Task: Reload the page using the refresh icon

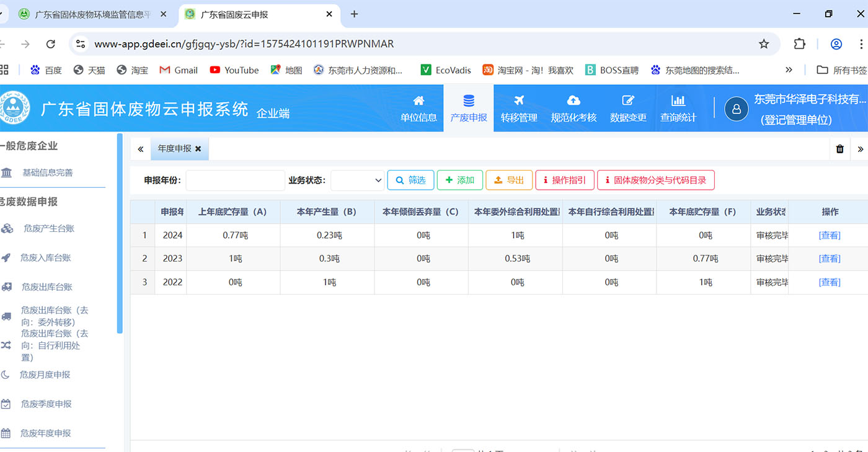Action: 51,44
